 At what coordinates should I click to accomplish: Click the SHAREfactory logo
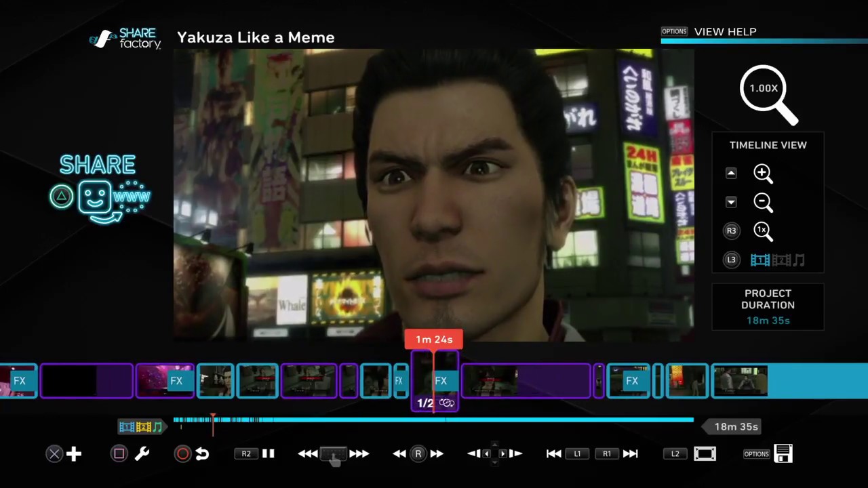click(x=125, y=39)
